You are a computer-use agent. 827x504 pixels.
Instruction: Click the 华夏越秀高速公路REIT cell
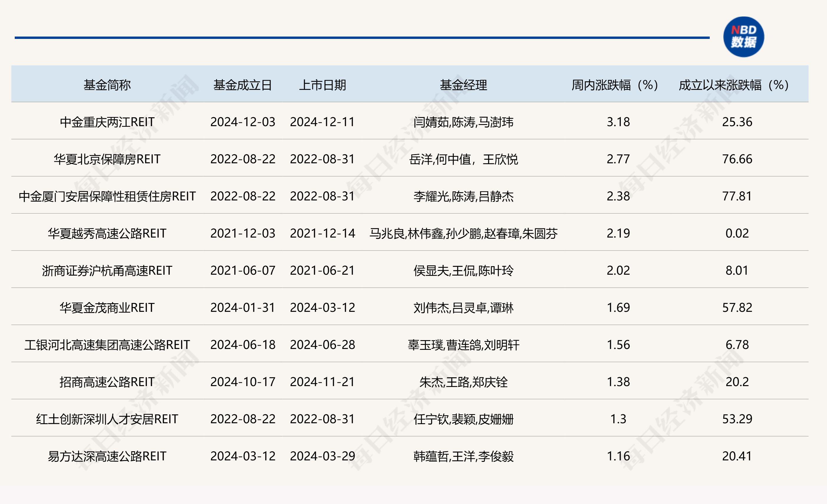tap(107, 233)
